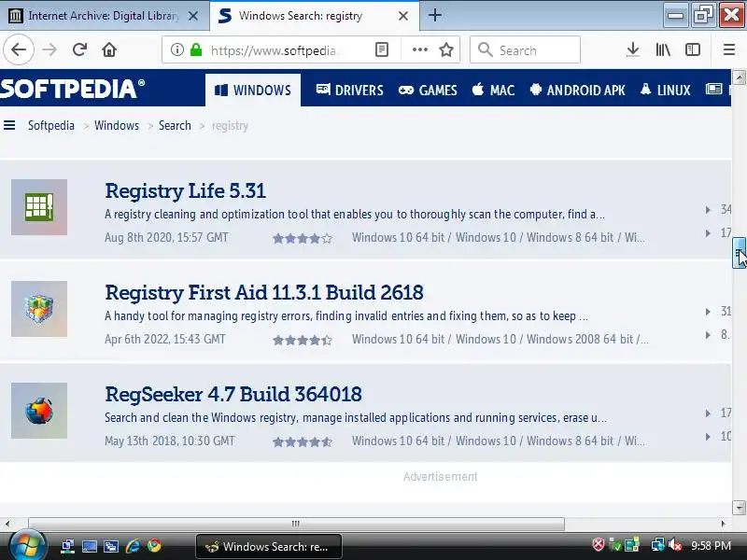Toggle Reader View in the address bar
Image resolution: width=747 pixels, height=560 pixels.
pos(382,49)
